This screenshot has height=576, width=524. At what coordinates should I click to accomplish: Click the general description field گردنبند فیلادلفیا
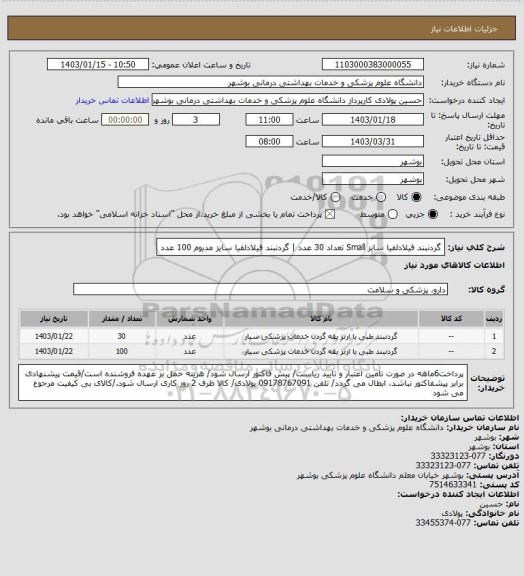[x=300, y=247]
